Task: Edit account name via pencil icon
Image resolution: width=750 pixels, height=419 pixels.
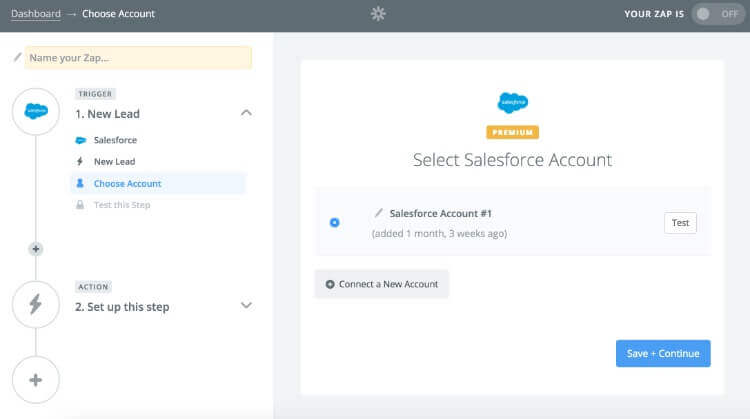Action: click(x=378, y=213)
